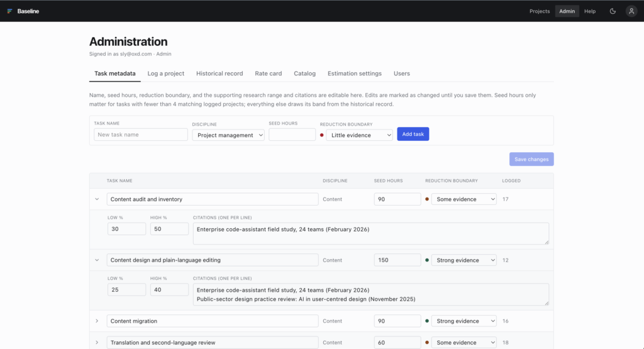The height and width of the screenshot is (349, 644).
Task: Click Low % field showing 25
Action: 126,289
